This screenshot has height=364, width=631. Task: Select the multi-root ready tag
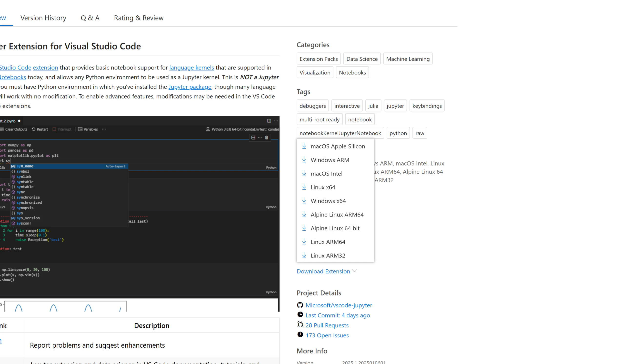(x=319, y=119)
